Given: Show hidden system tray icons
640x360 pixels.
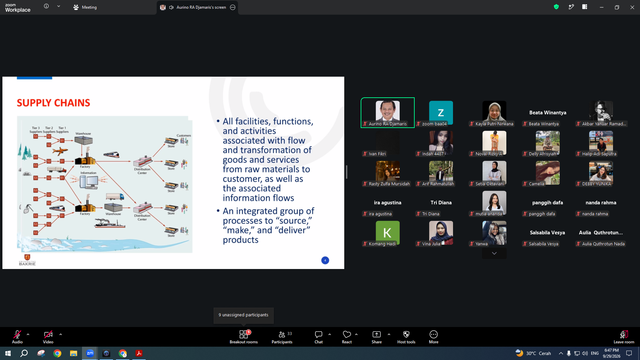Looking at the screenshot, I should coord(560,353).
